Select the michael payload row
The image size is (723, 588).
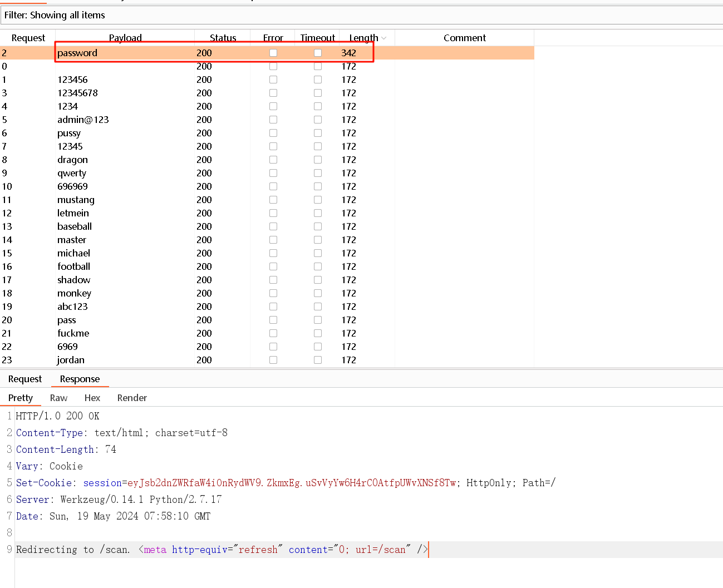(x=267, y=253)
